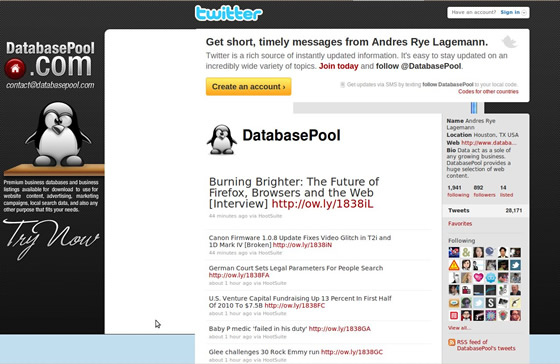This screenshot has width=560, height=364.
Task: Click the revolver gun avatar
Action: [x=515, y=303]
